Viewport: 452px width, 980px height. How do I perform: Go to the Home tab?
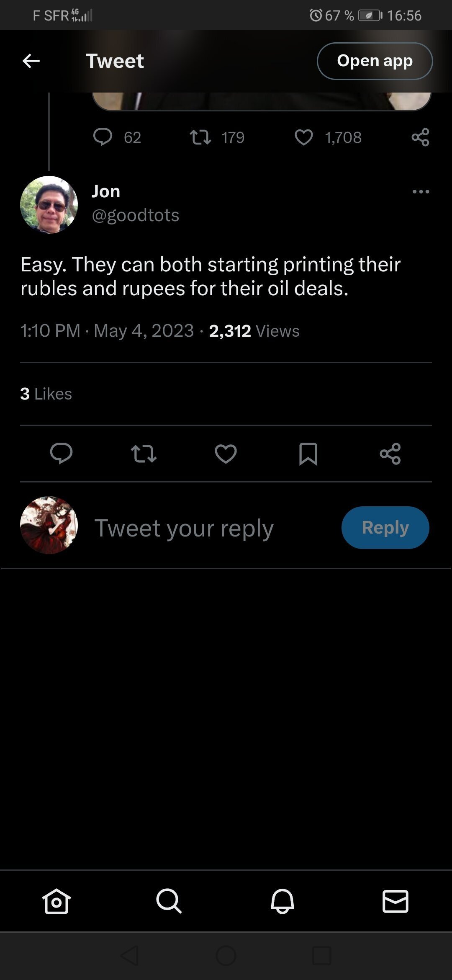pos(56,901)
